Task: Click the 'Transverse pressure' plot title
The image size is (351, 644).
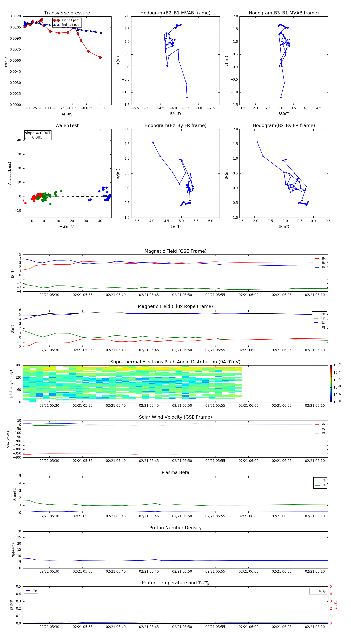Action: (67, 13)
